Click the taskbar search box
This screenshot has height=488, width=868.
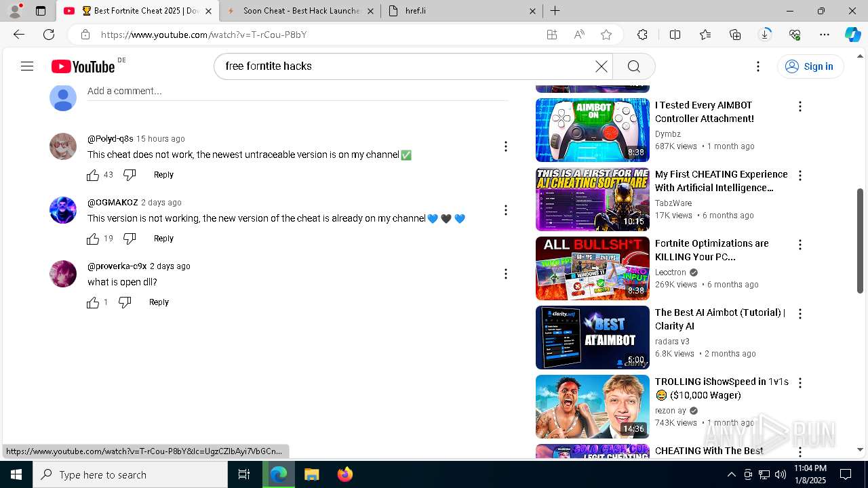point(130,474)
